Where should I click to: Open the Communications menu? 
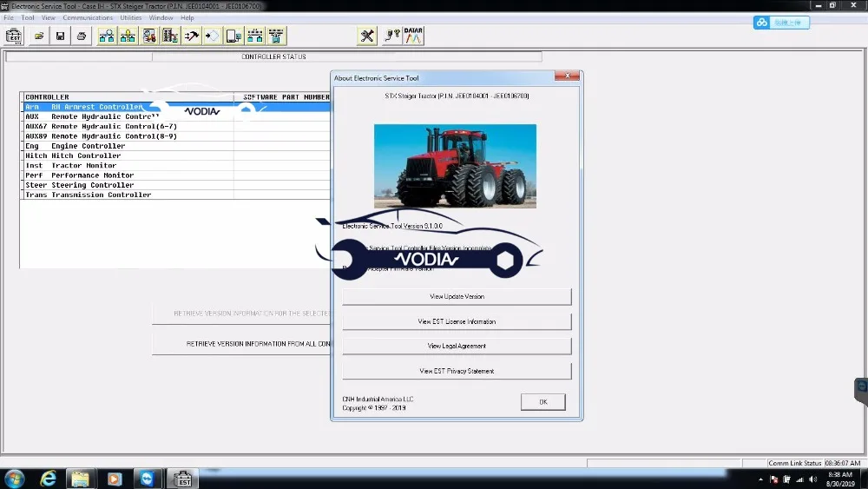pos(88,17)
